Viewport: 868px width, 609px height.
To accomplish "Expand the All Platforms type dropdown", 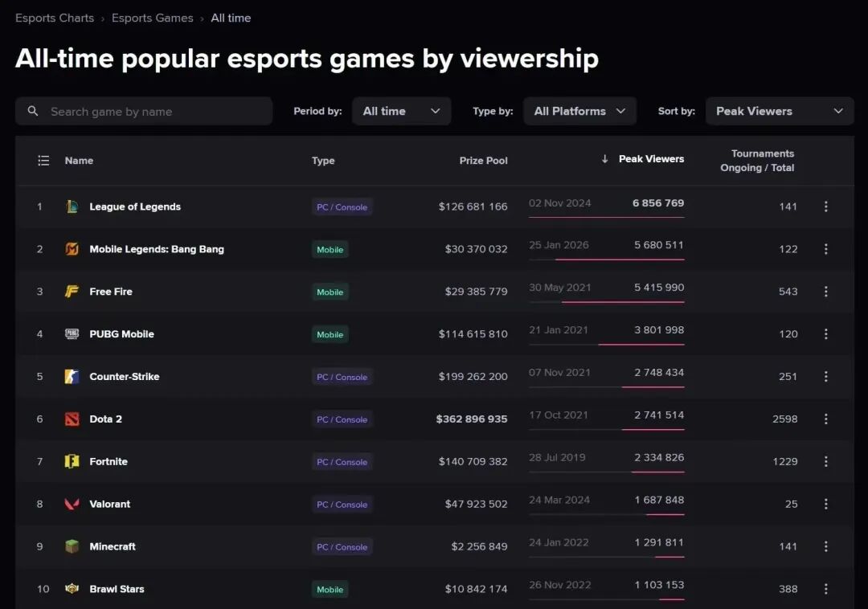I will click(x=579, y=111).
